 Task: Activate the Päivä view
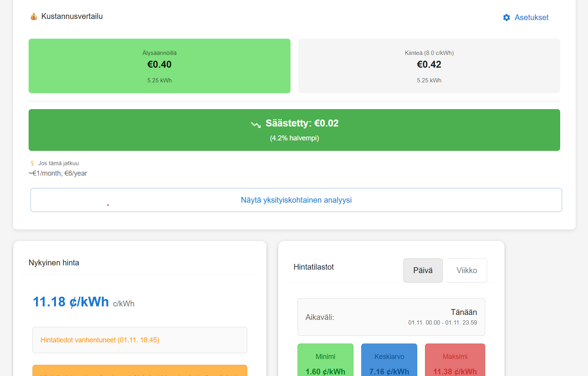coord(423,270)
